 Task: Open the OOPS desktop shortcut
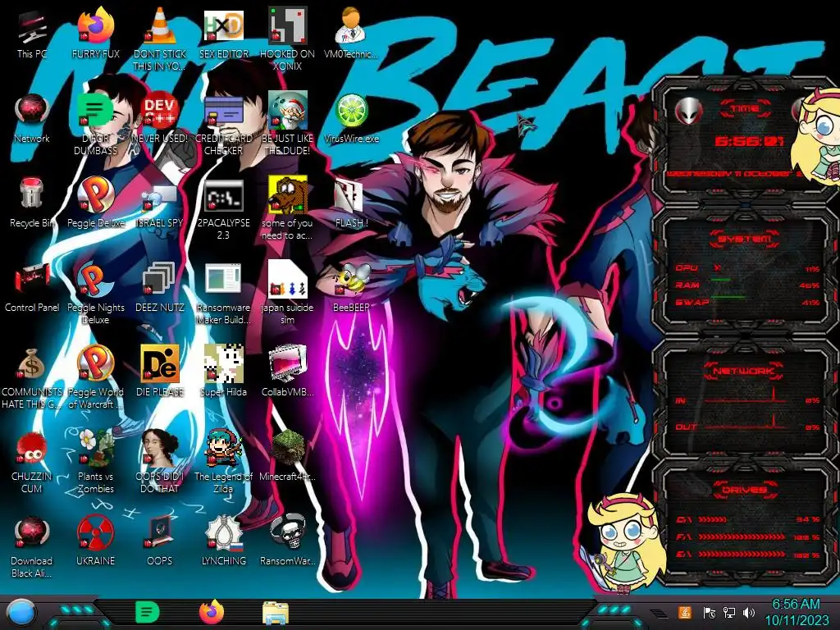pyautogui.click(x=160, y=542)
